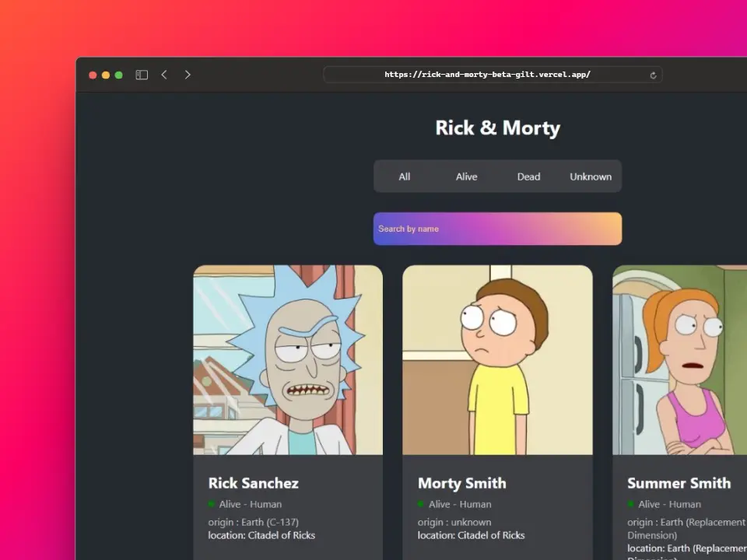Open Morty Smith's character portrait
Viewport: 747px width, 560px height.
click(497, 359)
